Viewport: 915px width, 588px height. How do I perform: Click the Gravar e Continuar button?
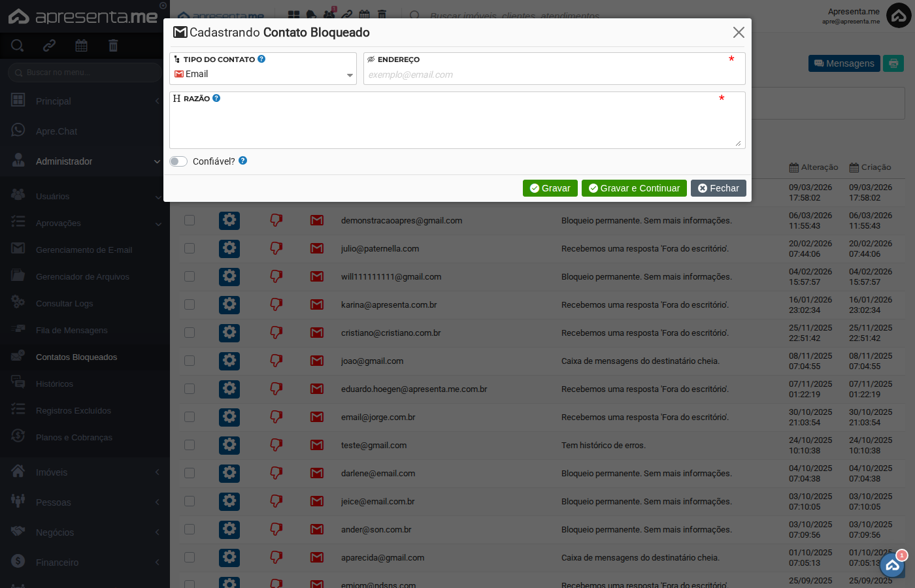coord(634,188)
